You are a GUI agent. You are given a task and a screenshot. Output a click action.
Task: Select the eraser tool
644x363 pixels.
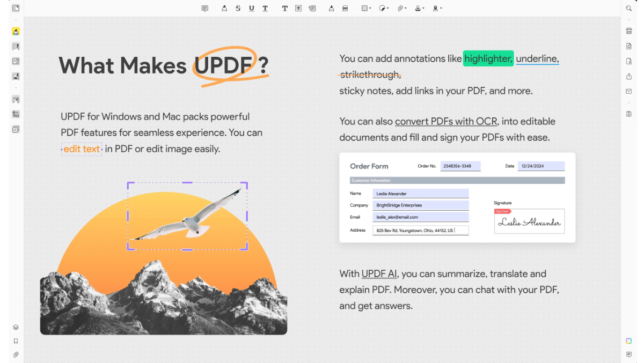(345, 8)
